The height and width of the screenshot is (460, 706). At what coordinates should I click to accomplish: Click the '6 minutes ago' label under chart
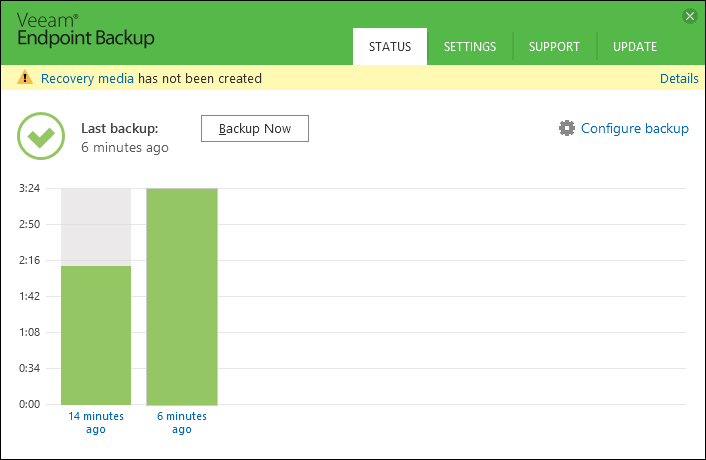tap(182, 422)
